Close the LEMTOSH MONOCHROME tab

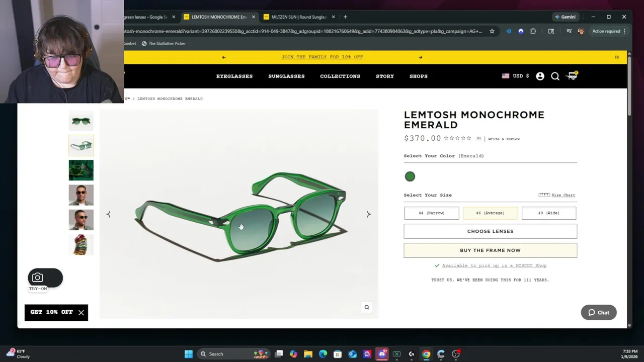pos(253,17)
